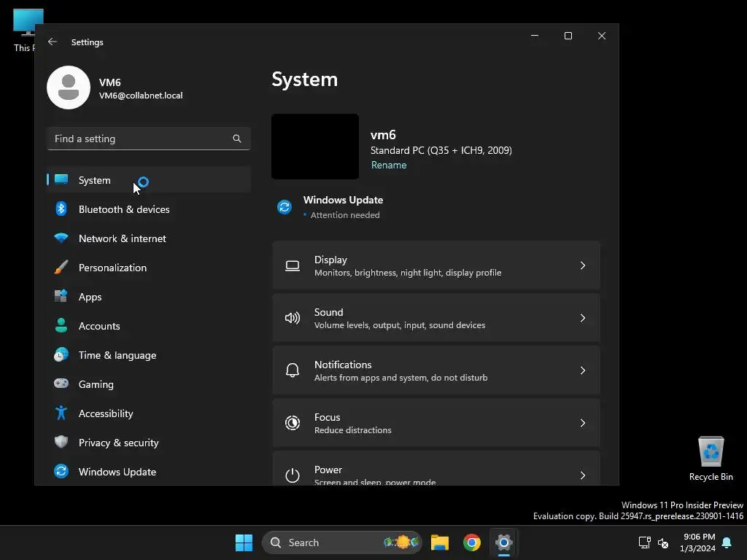The height and width of the screenshot is (560, 747).
Task: Click the black vm6 desktop preview thumbnail
Action: 315,146
